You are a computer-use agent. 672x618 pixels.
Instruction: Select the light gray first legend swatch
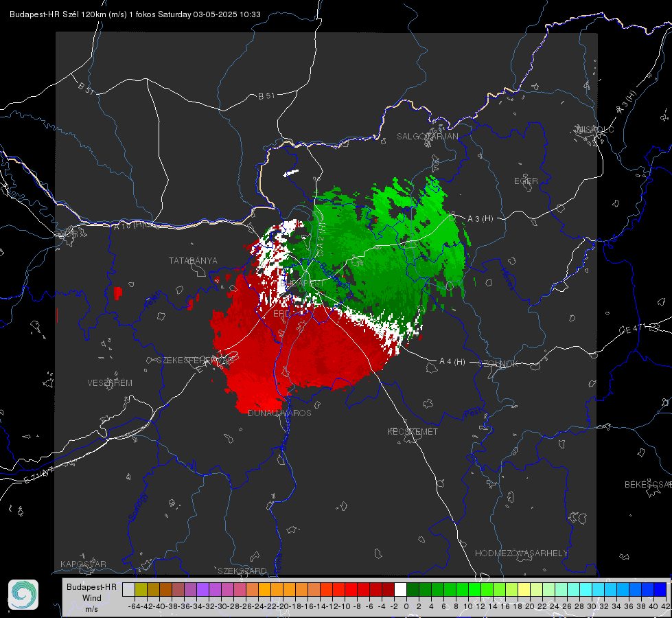(x=128, y=589)
